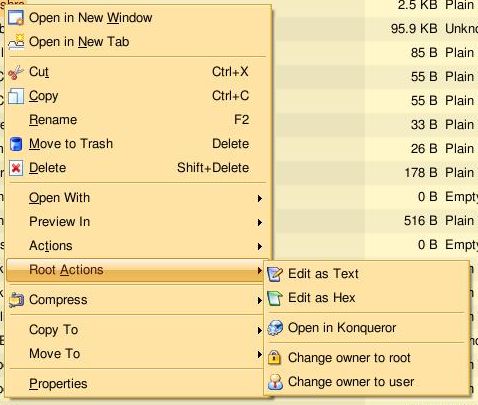This screenshot has height=405, width=478.
Task: Click the red X Delete icon
Action: pyautogui.click(x=16, y=168)
